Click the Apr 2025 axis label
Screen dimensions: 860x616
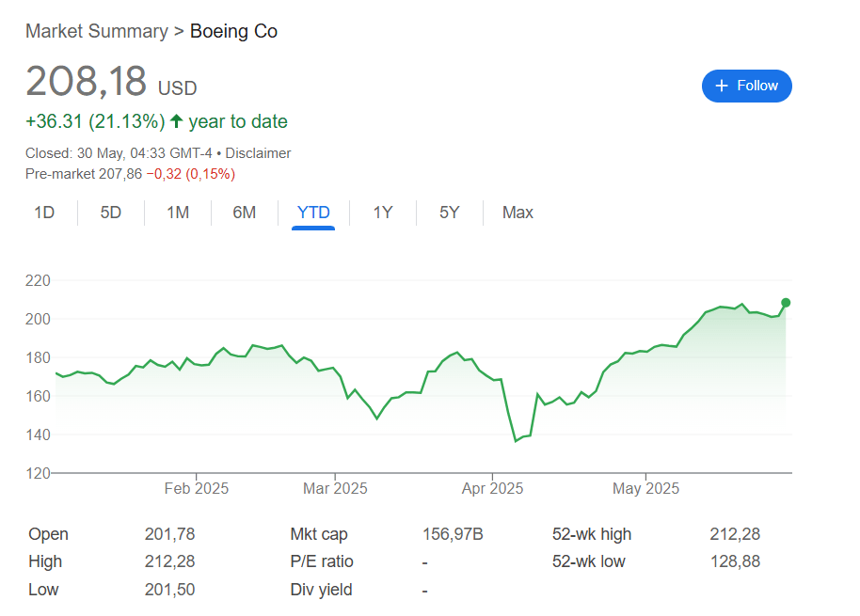click(x=492, y=488)
